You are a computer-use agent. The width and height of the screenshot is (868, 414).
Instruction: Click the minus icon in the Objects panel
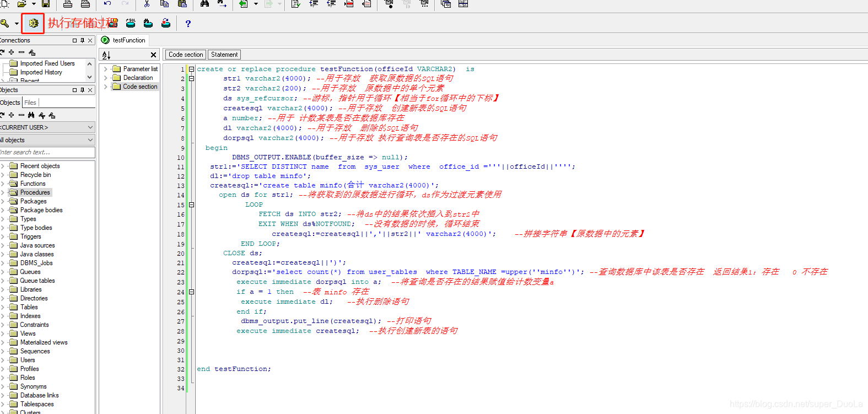tap(21, 115)
